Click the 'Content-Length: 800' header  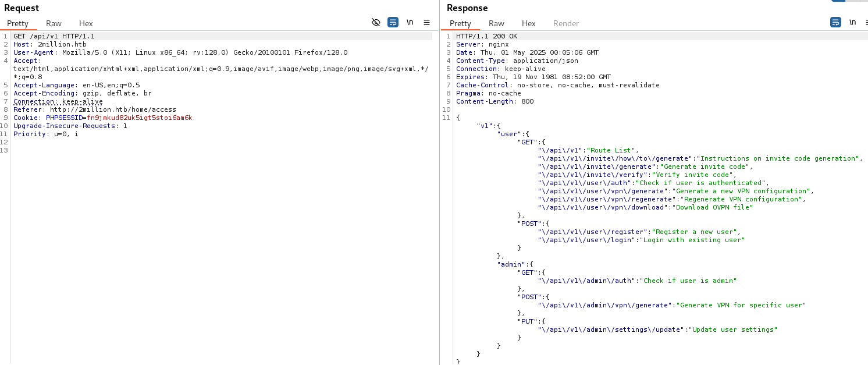[495, 101]
